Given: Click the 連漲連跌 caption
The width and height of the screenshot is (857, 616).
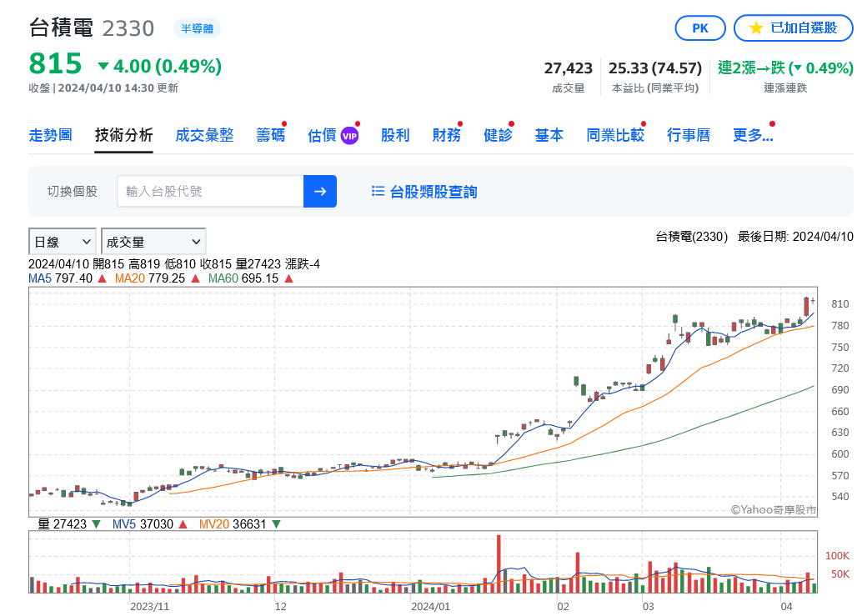Looking at the screenshot, I should tap(785, 88).
